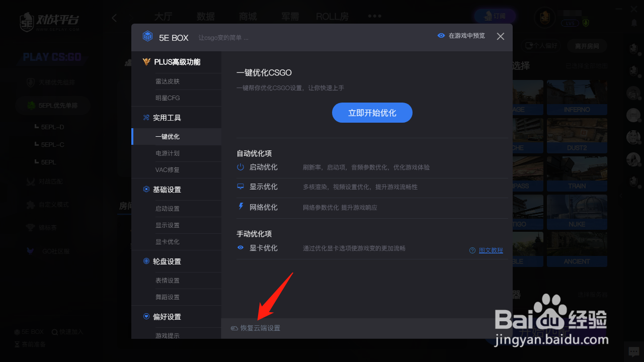Select 一键优化 sidebar item
This screenshot has height=362, width=644.
coord(176,137)
